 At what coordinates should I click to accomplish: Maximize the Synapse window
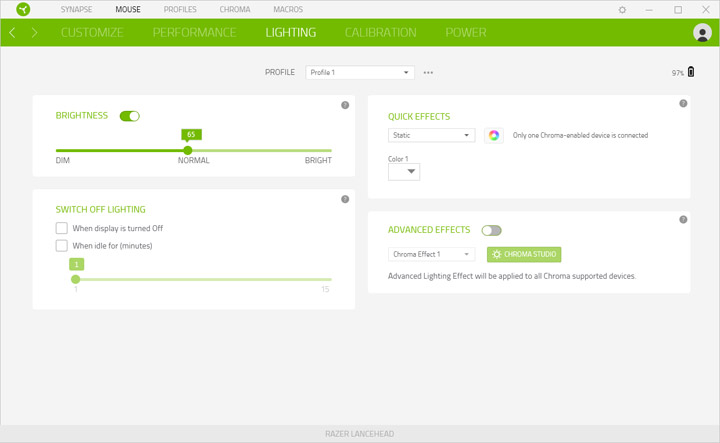pos(678,10)
